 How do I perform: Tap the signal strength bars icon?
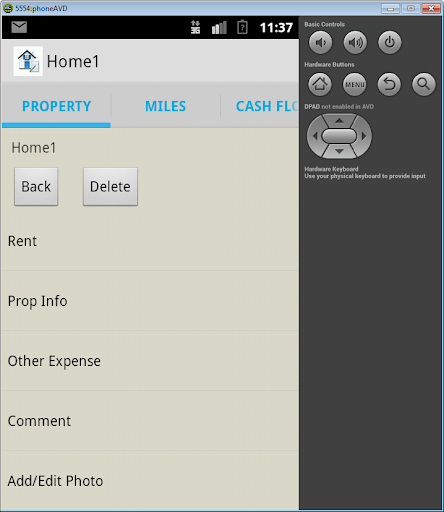point(219,27)
